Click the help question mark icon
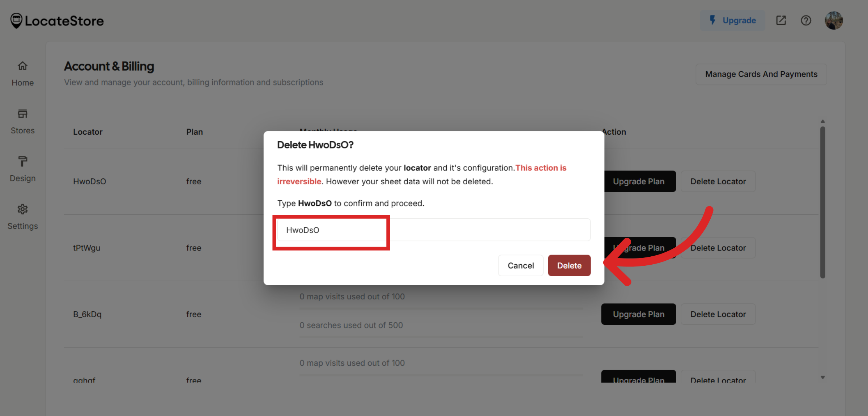 coord(806,20)
